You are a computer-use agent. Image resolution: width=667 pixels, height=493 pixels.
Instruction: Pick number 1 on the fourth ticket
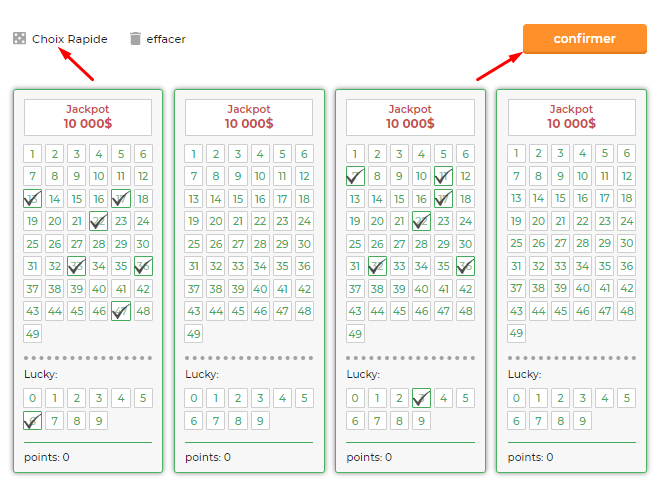[x=516, y=153]
